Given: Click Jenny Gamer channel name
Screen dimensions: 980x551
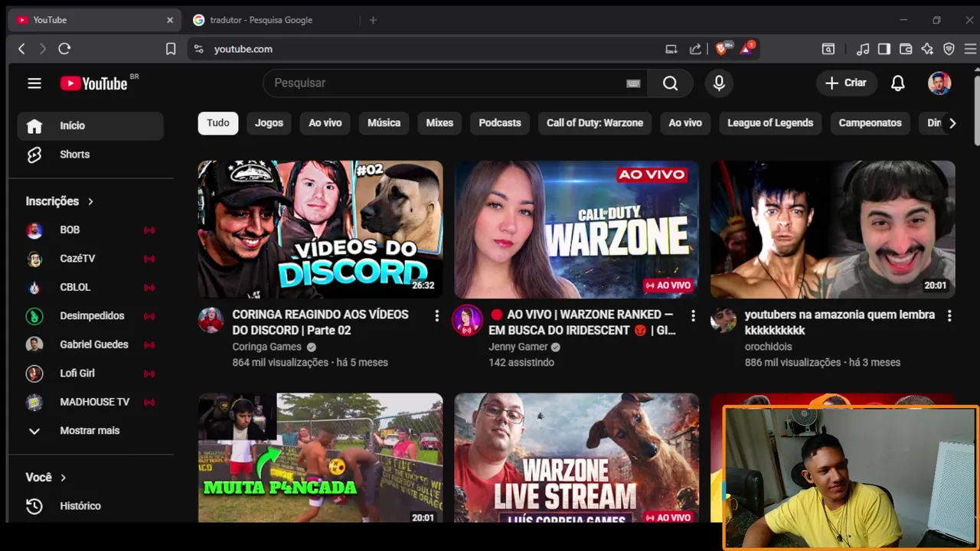Looking at the screenshot, I should point(518,347).
